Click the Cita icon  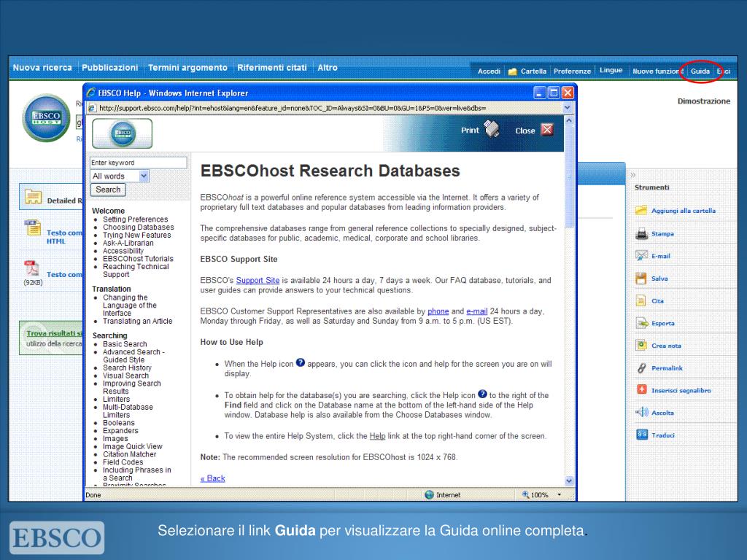tap(641, 300)
